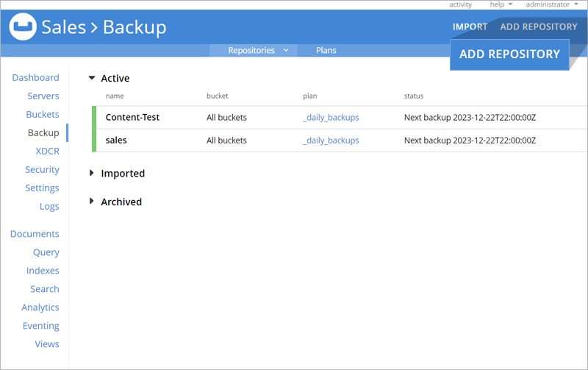This screenshot has height=370, width=588.
Task: Click 'All buckets' in sales row
Action: pos(226,140)
